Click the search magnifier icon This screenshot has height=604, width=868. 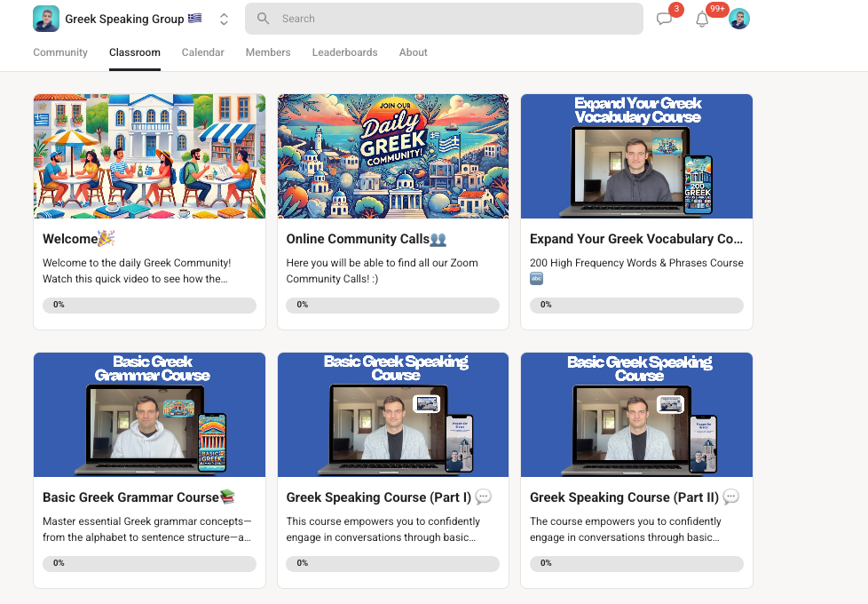click(x=263, y=19)
